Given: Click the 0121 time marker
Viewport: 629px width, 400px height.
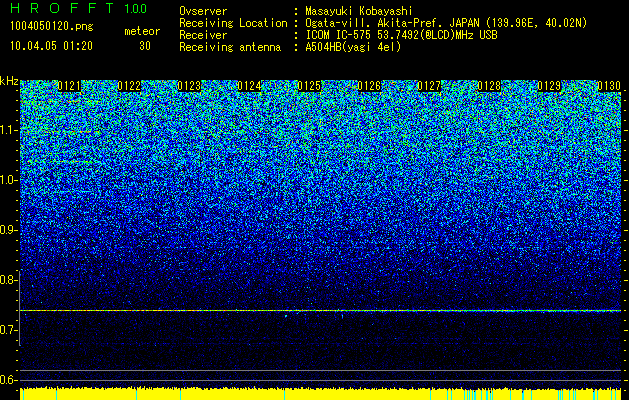Looking at the screenshot, I should pyautogui.click(x=69, y=86).
